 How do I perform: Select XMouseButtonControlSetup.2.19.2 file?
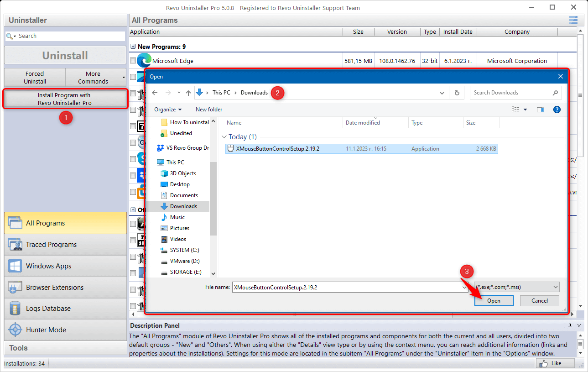pyautogui.click(x=361, y=149)
